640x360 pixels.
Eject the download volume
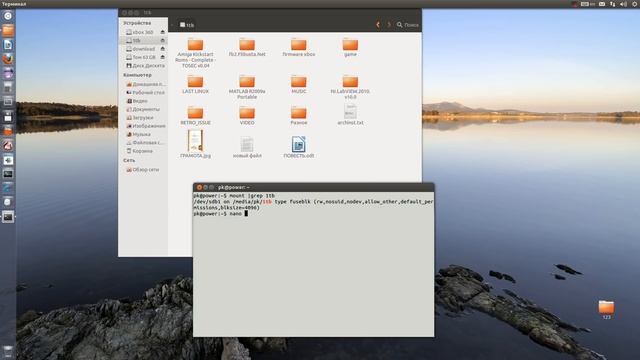pyautogui.click(x=162, y=49)
